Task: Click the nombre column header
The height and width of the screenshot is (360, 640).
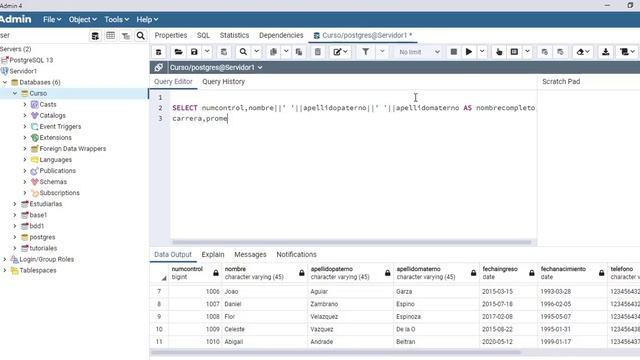Action: (265, 273)
